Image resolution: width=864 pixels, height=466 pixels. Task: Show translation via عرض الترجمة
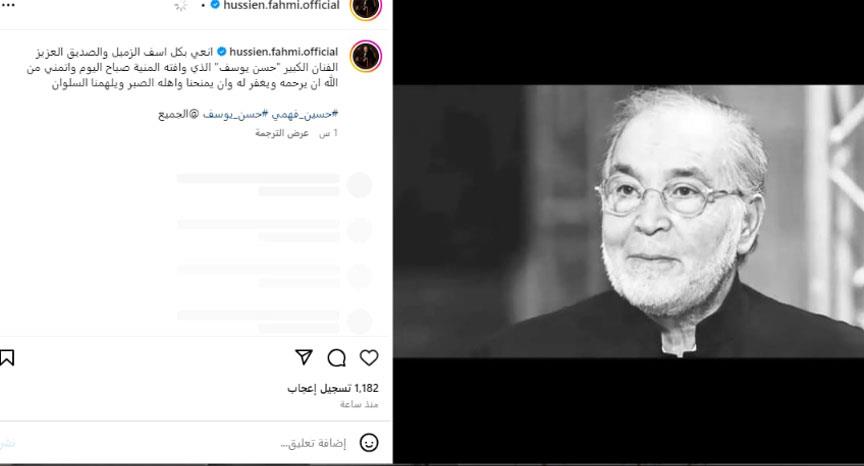[282, 133]
